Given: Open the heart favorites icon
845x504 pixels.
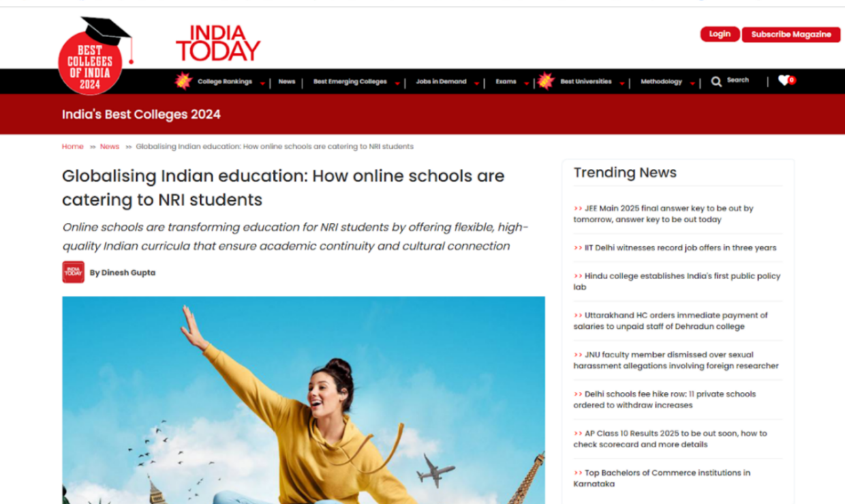Looking at the screenshot, I should tap(784, 81).
